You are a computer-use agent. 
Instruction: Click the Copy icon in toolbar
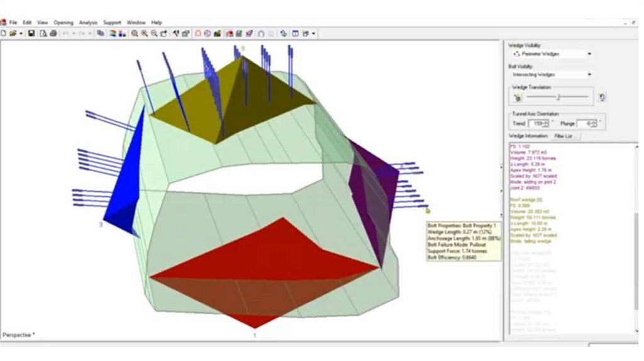click(101, 33)
